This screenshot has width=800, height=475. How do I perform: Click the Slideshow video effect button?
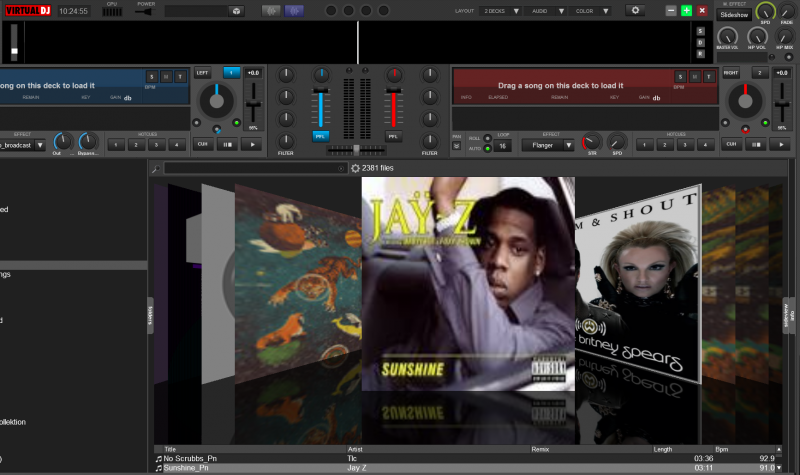pyautogui.click(x=734, y=14)
